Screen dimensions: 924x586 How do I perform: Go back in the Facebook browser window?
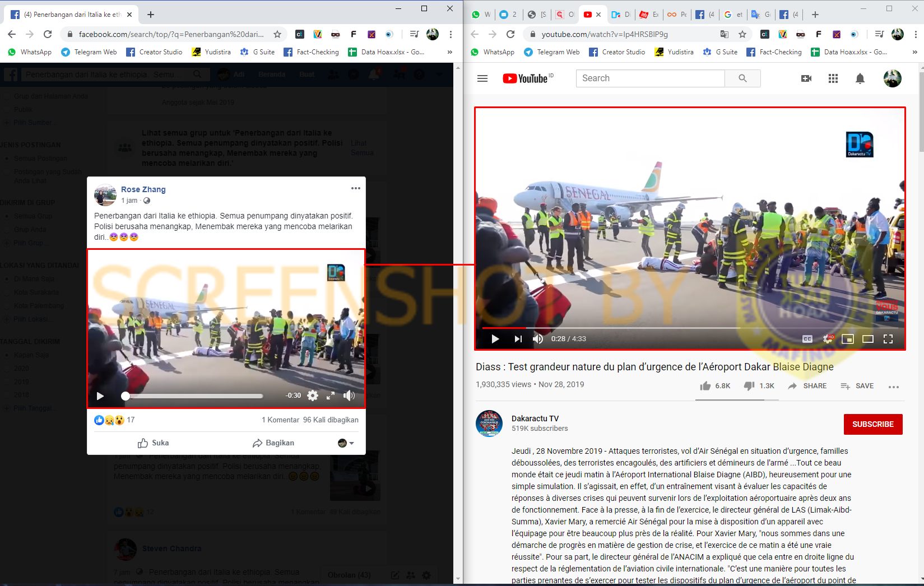[x=12, y=34]
